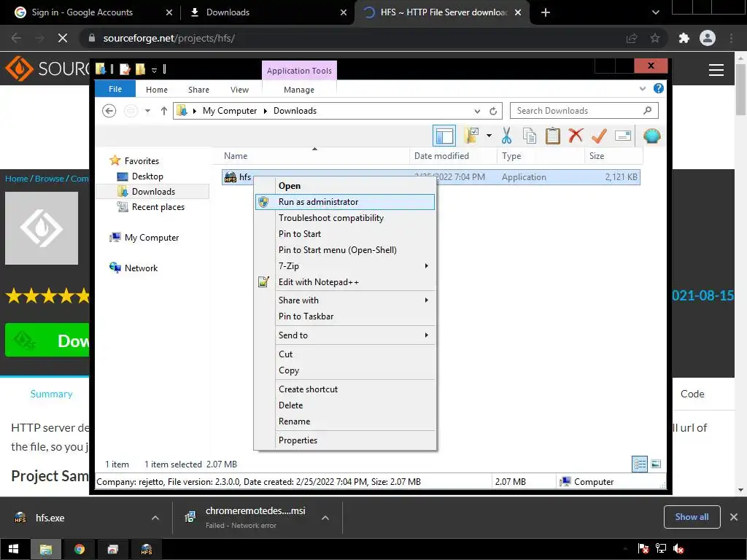Switch to the View ribbon tab
The height and width of the screenshot is (560, 747).
tap(239, 90)
